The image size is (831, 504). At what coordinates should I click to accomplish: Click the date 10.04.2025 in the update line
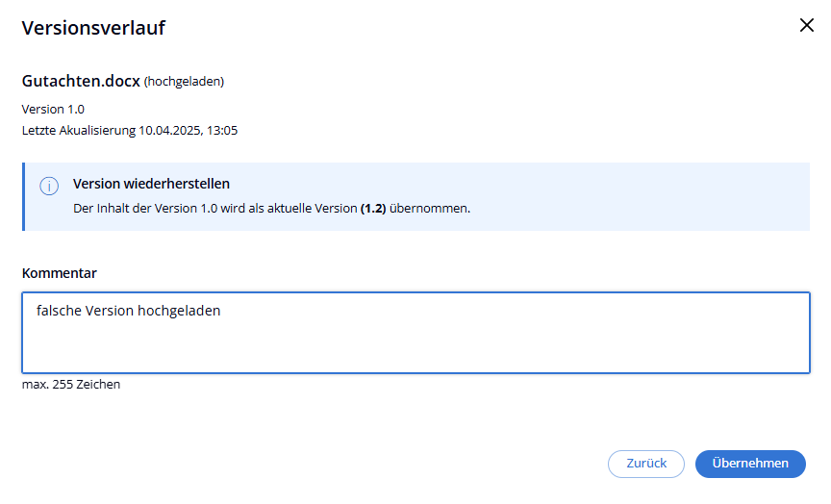tap(168, 130)
